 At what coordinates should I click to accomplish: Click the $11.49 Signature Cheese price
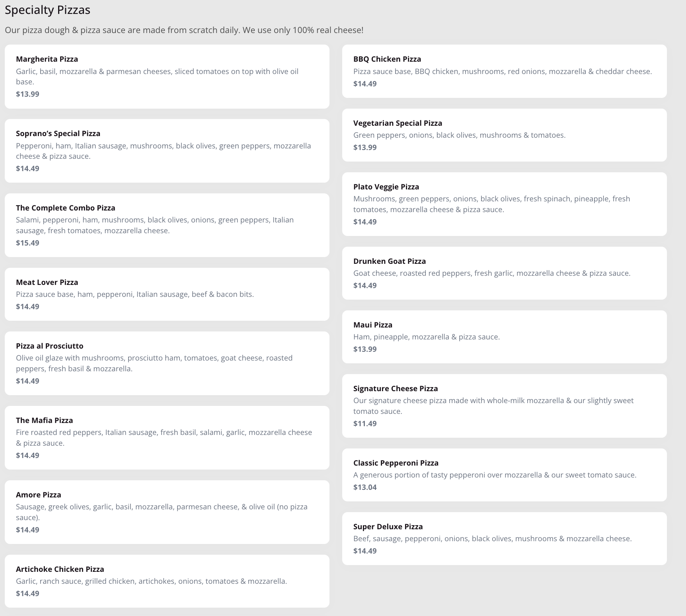tap(365, 423)
